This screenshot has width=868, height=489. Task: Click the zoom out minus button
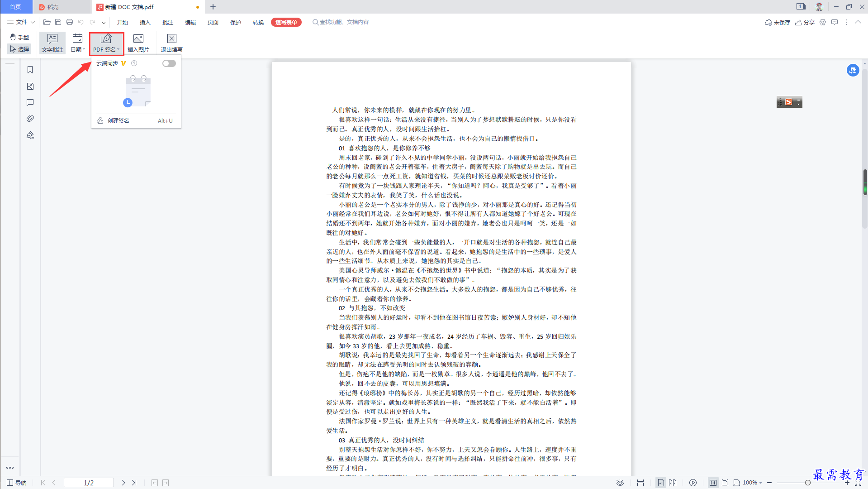click(x=769, y=483)
